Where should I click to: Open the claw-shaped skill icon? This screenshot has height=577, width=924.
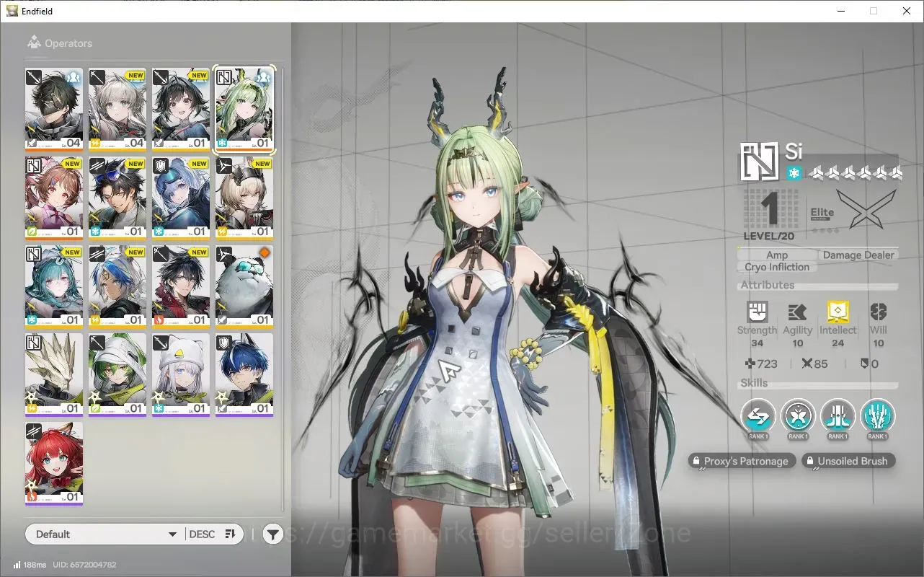(x=877, y=416)
